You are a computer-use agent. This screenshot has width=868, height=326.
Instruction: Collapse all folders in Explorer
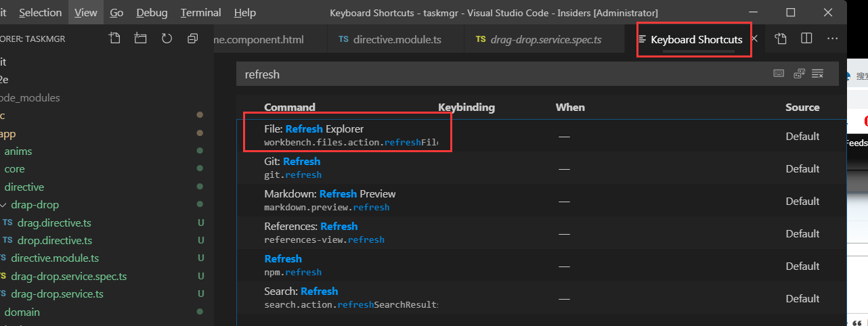coord(192,39)
